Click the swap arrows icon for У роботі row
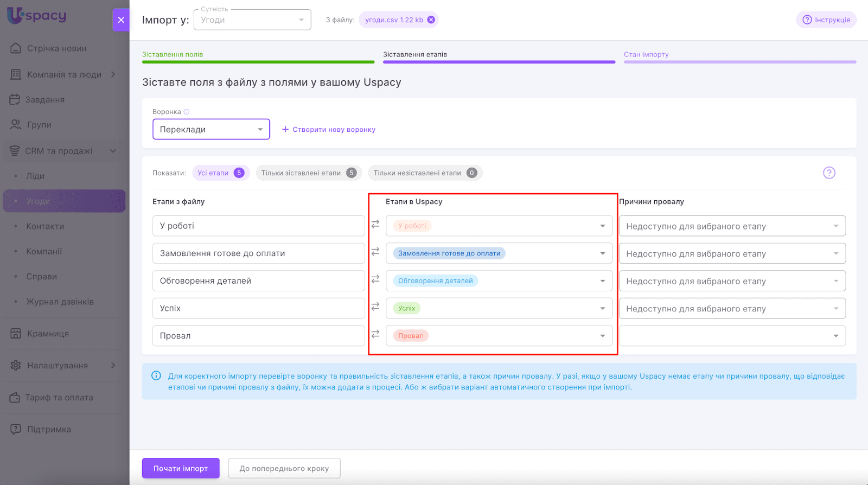 (x=375, y=225)
